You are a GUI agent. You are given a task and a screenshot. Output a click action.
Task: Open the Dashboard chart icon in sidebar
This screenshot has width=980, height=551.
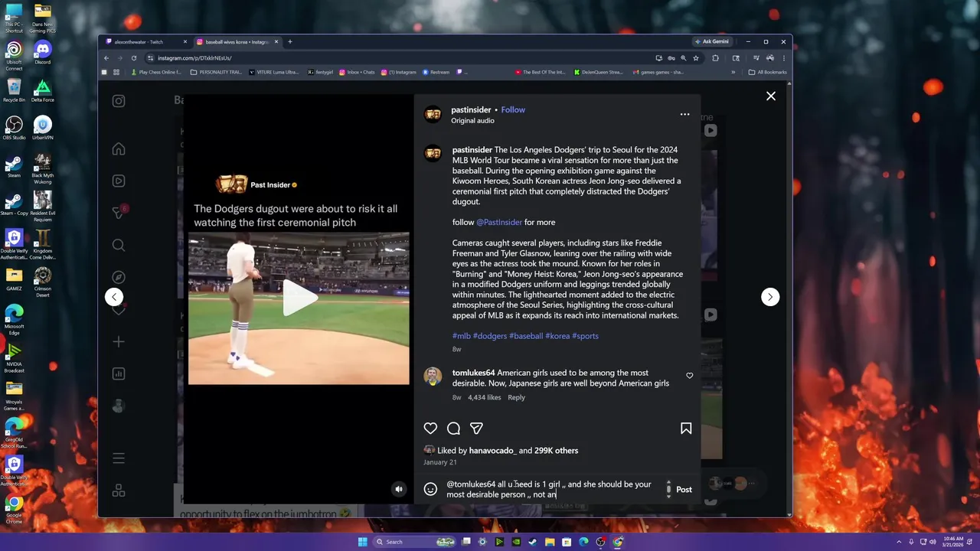[x=119, y=373]
